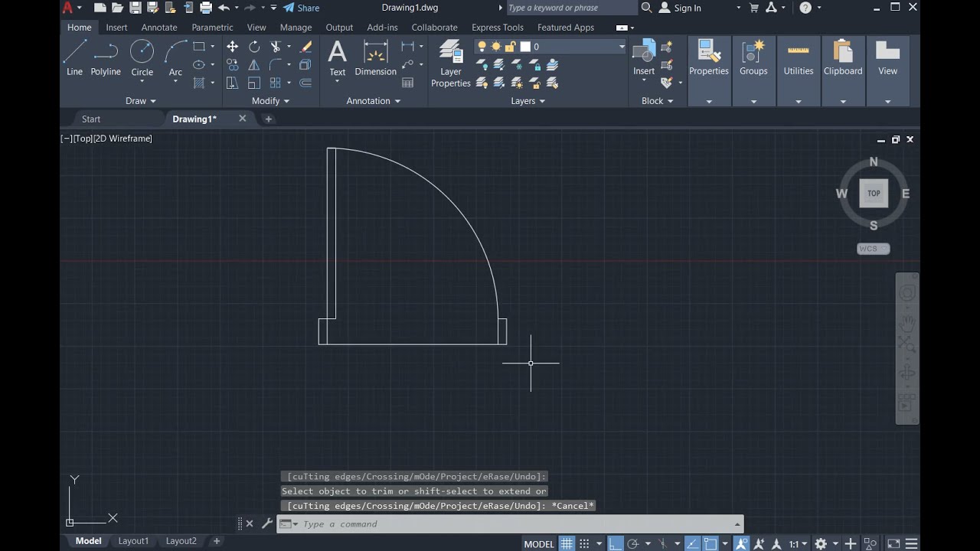
Task: Click the Hatch tool icon
Action: 199,83
